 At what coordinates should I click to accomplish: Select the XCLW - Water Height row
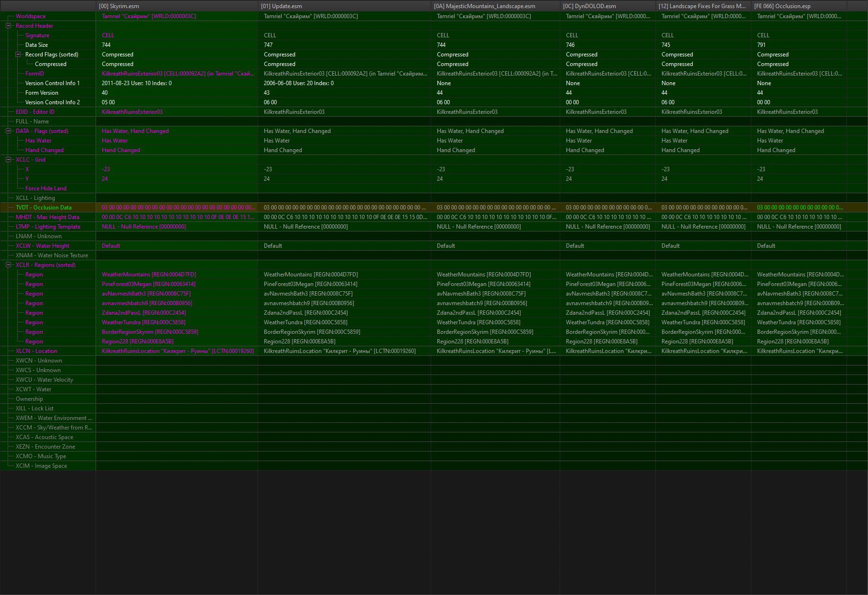click(x=43, y=246)
